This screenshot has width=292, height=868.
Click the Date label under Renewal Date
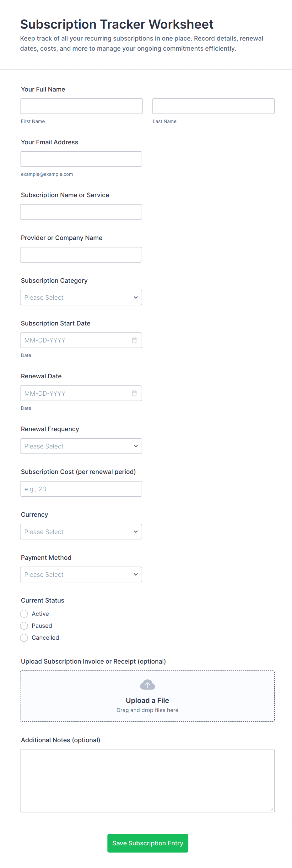tap(26, 408)
